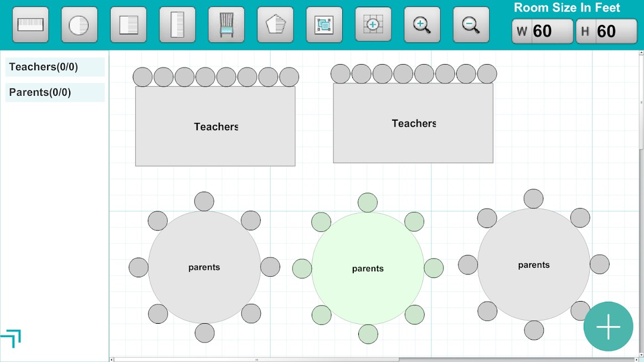This screenshot has height=362, width=644.
Task: Zoom out with the magnifier minus
Action: (x=471, y=25)
